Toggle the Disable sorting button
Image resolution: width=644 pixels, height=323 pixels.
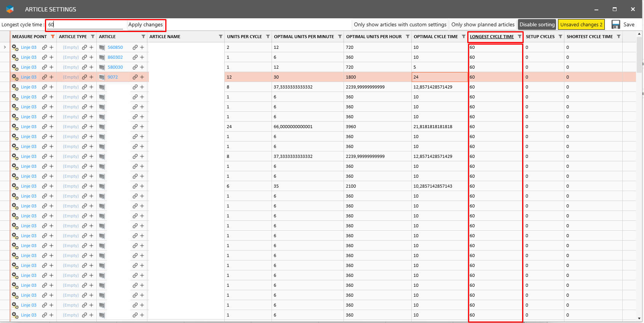(537, 24)
